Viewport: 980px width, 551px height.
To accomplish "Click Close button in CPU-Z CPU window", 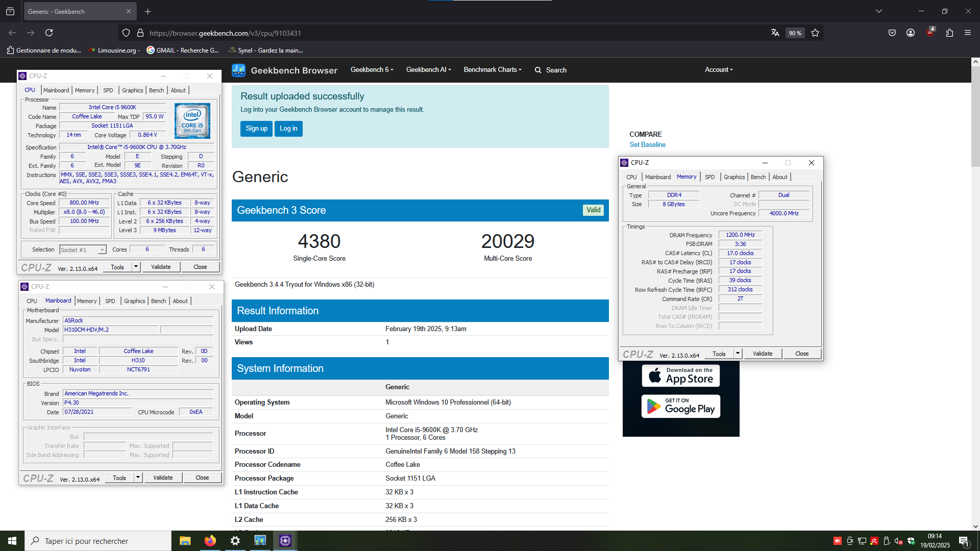I will (x=200, y=267).
